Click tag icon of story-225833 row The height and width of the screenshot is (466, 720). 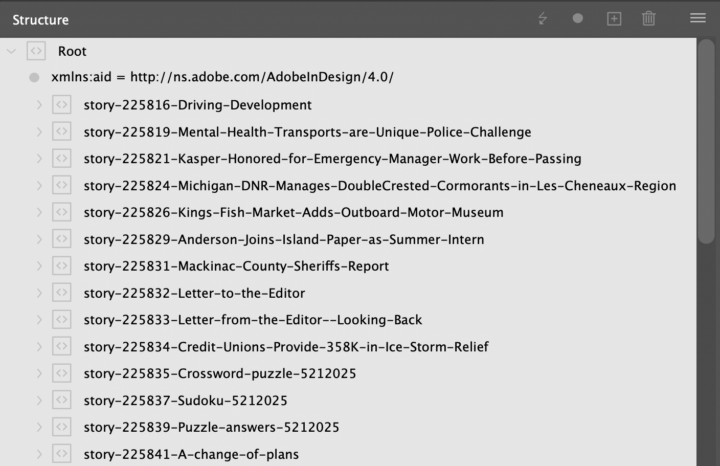click(62, 320)
